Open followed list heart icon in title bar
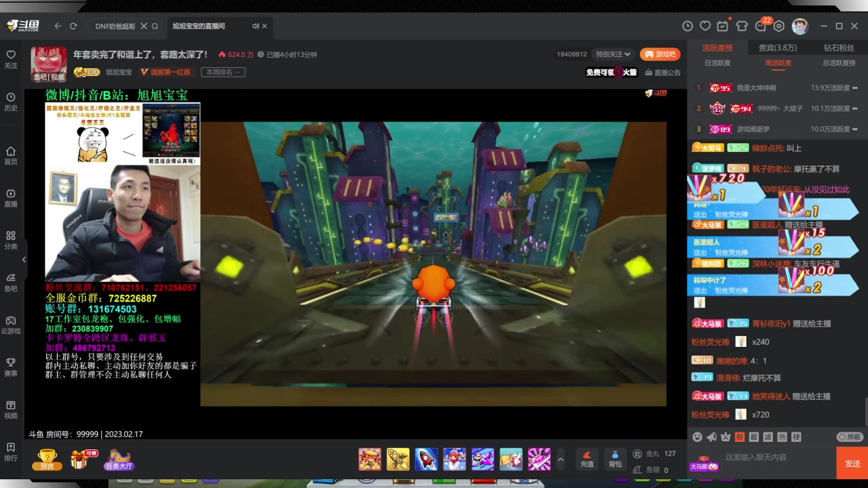868x488 pixels. pos(705,26)
